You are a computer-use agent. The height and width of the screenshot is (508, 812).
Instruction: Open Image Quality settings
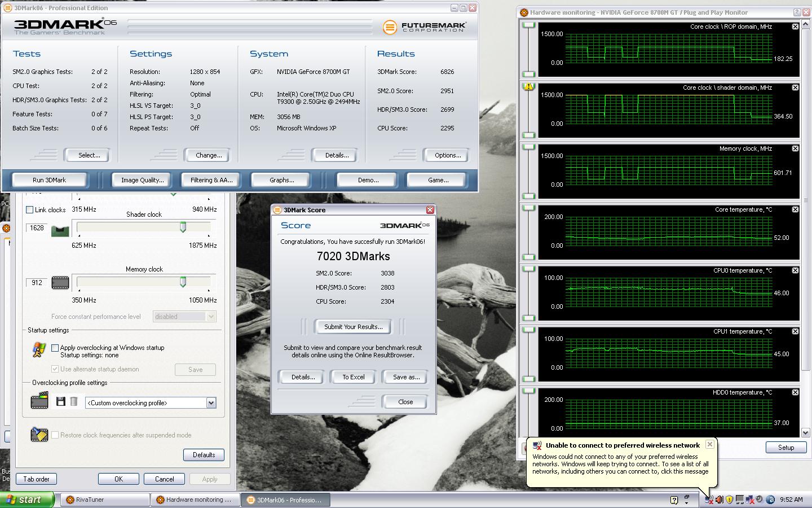click(x=142, y=180)
